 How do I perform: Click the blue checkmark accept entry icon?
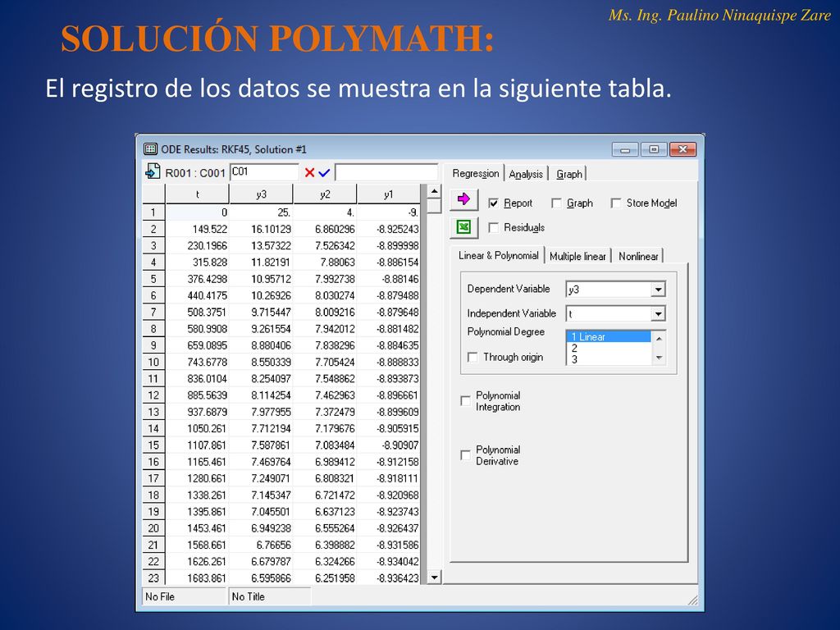point(323,172)
